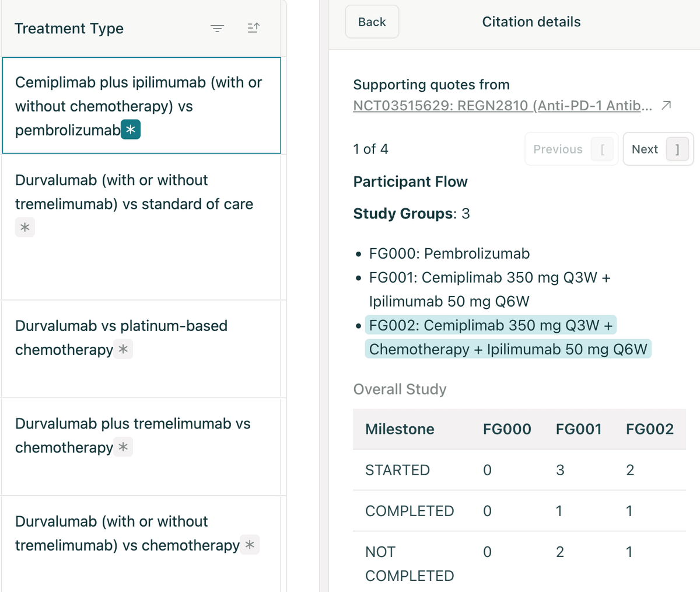Select the Durvalumab plus tremelimumab vs chemotherapy cell

tap(142, 447)
